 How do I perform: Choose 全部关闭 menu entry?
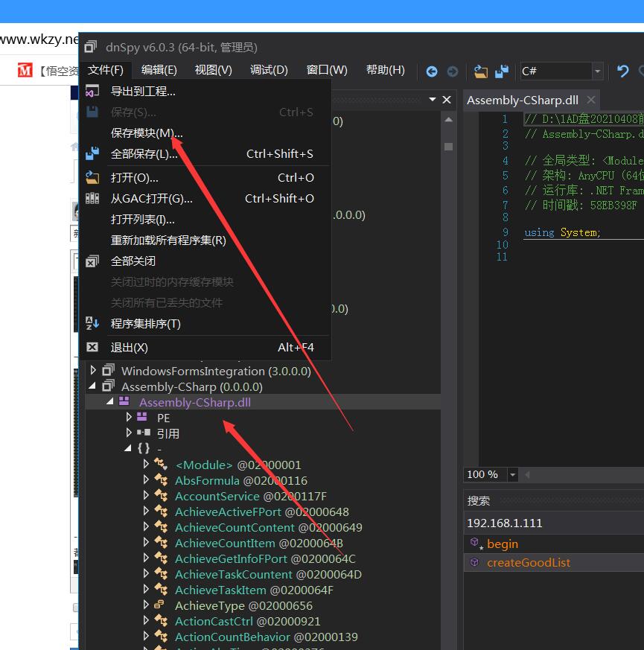(x=205, y=261)
